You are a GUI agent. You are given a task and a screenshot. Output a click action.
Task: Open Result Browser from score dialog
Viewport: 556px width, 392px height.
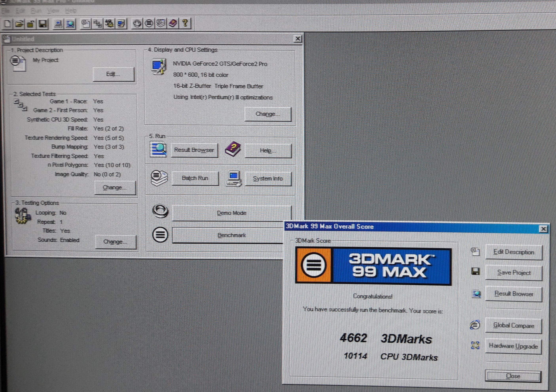click(x=514, y=294)
